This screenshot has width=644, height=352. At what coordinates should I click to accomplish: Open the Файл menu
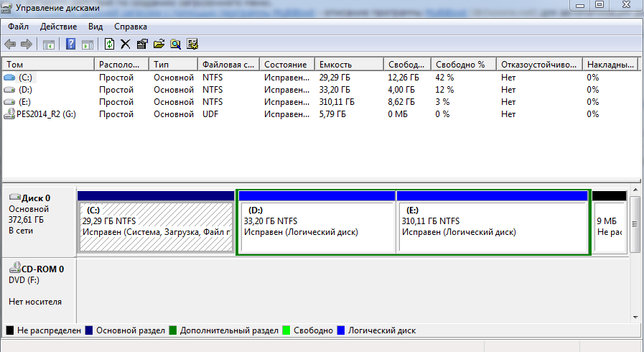18,27
